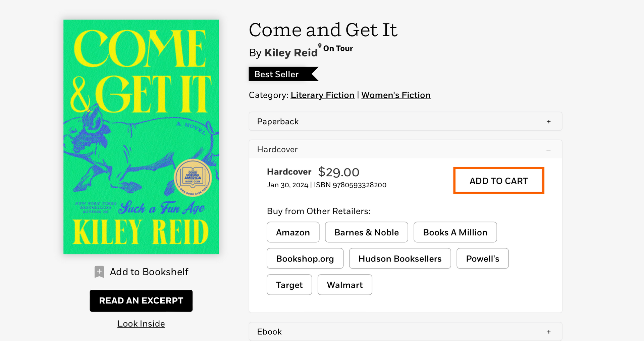Click the Bookshop.org retailer button
Image resolution: width=644 pixels, height=341 pixels.
coord(305,258)
